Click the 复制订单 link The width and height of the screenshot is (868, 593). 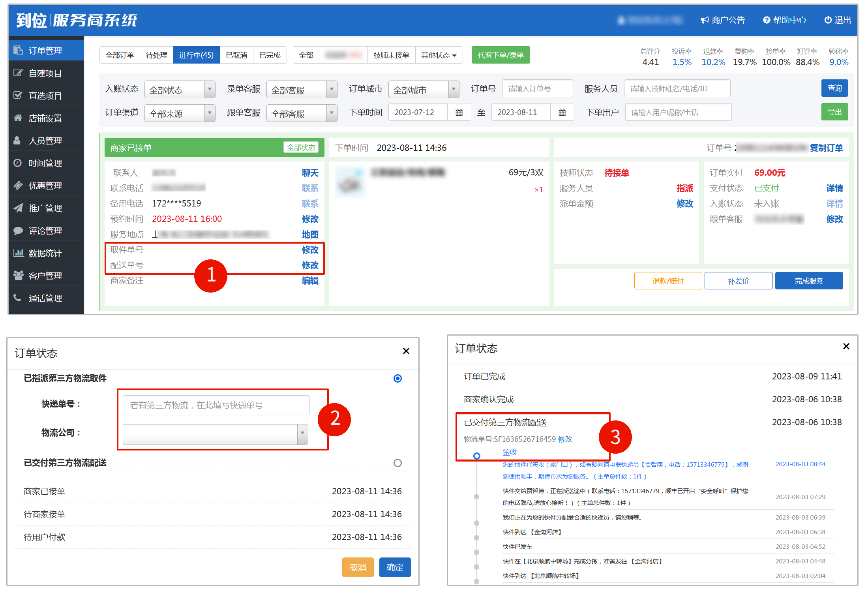click(x=826, y=148)
